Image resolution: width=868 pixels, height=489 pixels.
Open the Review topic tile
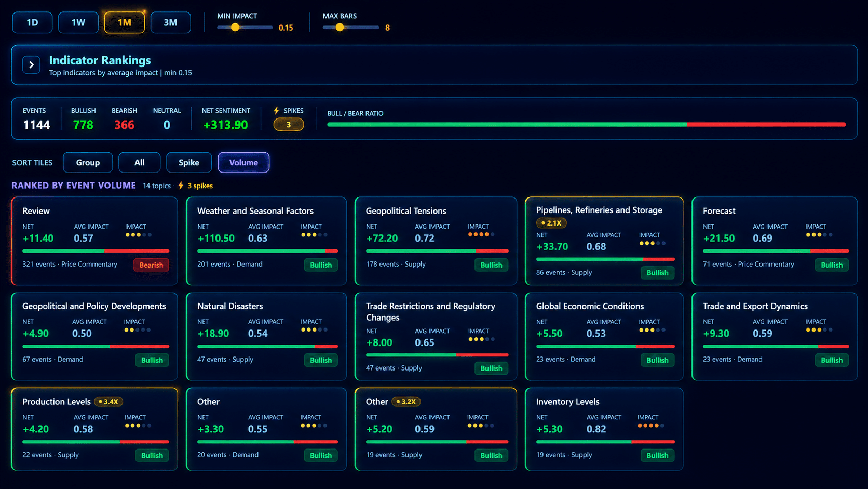click(x=94, y=241)
